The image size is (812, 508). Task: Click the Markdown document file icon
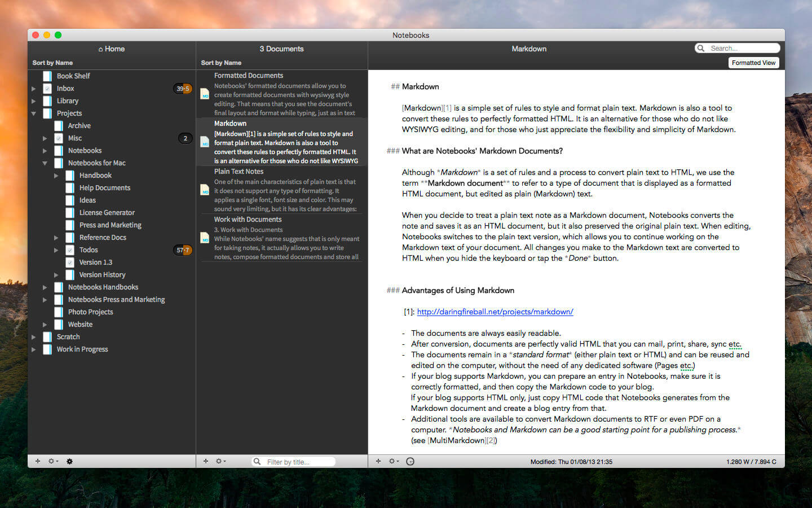[205, 142]
